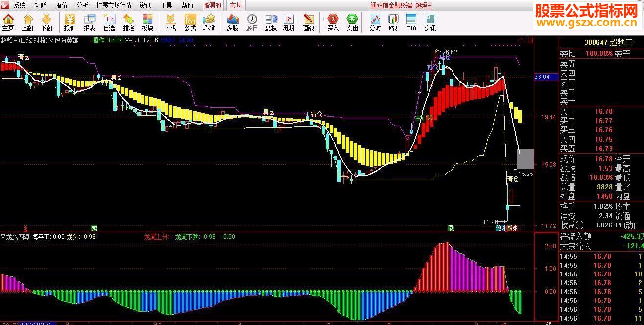Click the 卖五 ask row label
This screenshot has height=325, width=644.
[568, 64]
